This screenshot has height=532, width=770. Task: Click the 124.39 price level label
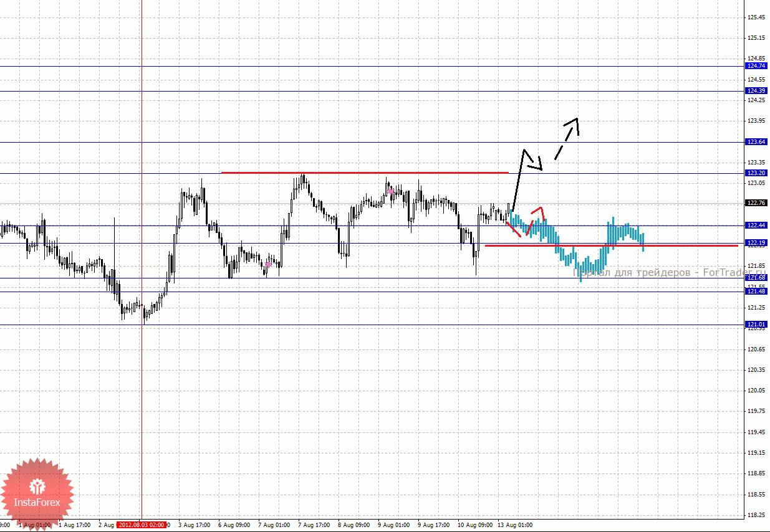tap(756, 91)
